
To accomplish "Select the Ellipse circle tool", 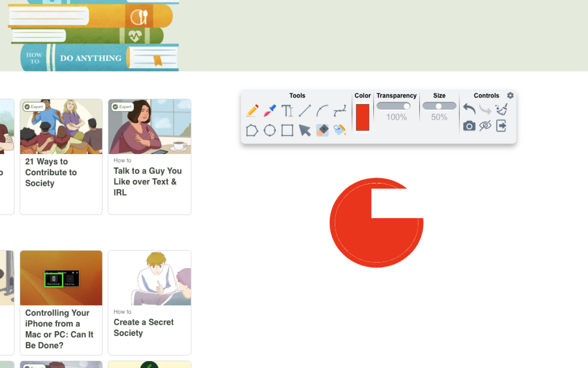I will coord(270,130).
